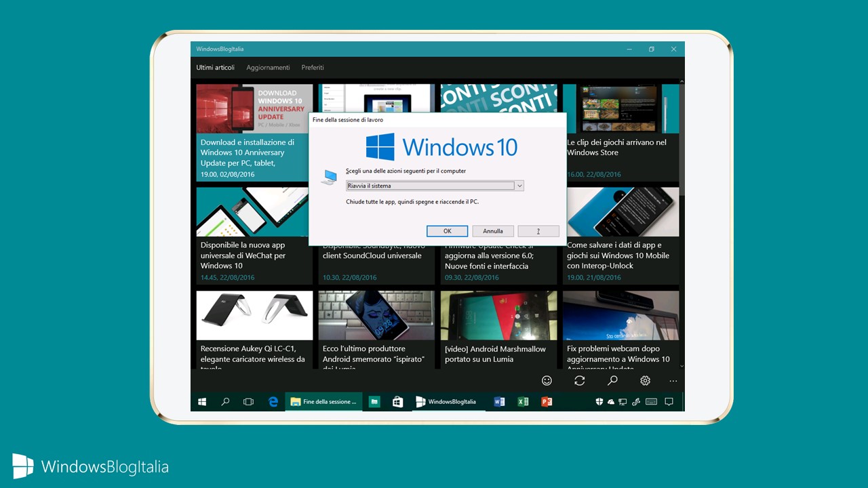Open the green file manager taskbar icon

pos(374,402)
